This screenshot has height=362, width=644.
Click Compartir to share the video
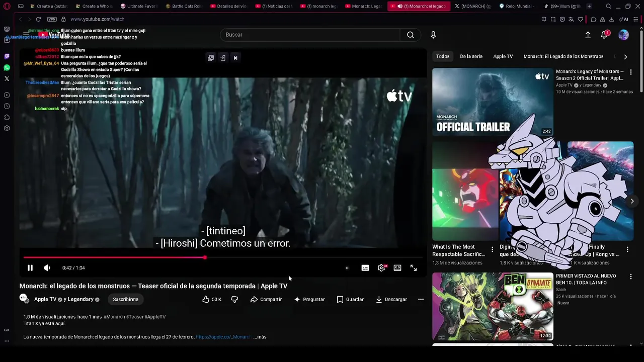tap(266, 299)
